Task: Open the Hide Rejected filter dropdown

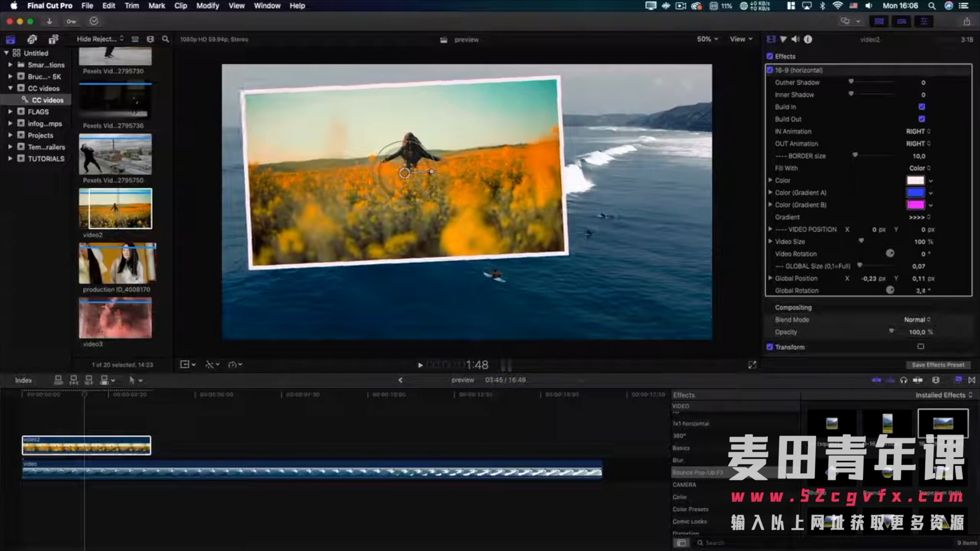Action: pos(100,39)
